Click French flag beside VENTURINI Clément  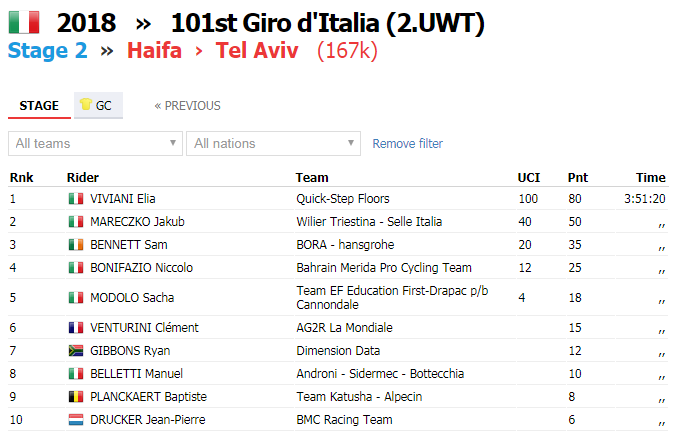coord(76,328)
